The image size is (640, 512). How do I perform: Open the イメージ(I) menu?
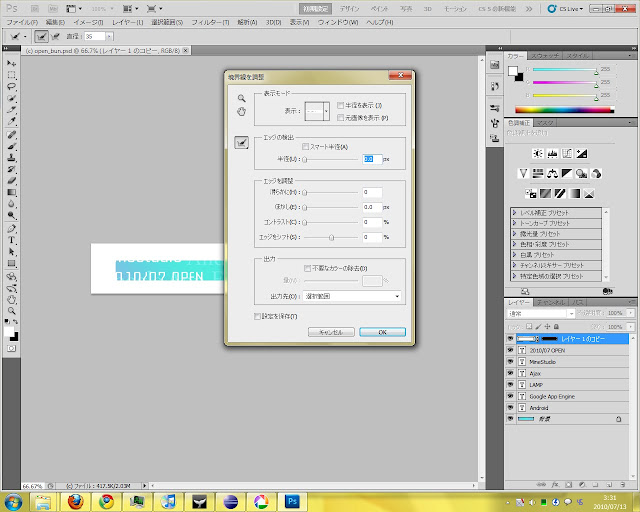[88, 22]
